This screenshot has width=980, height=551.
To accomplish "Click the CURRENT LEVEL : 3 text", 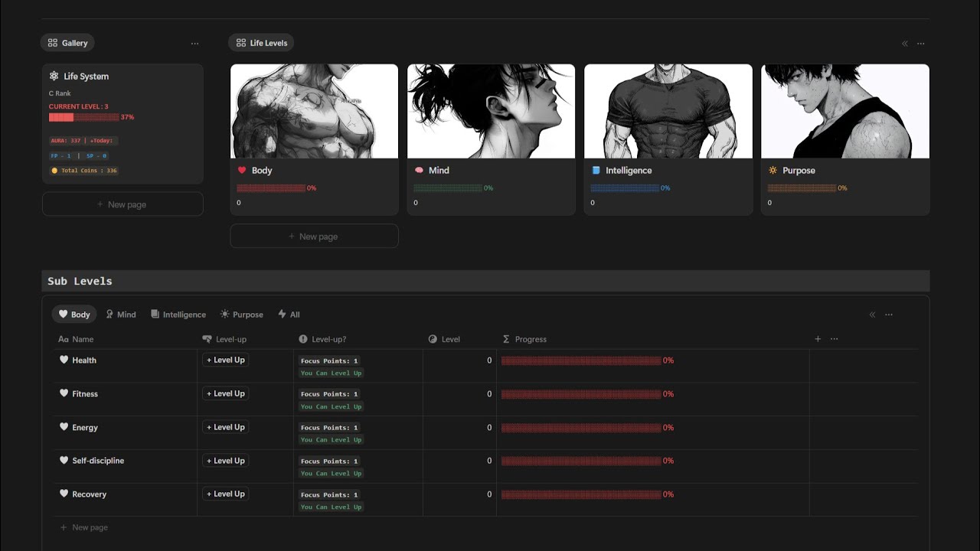I will pos(78,106).
